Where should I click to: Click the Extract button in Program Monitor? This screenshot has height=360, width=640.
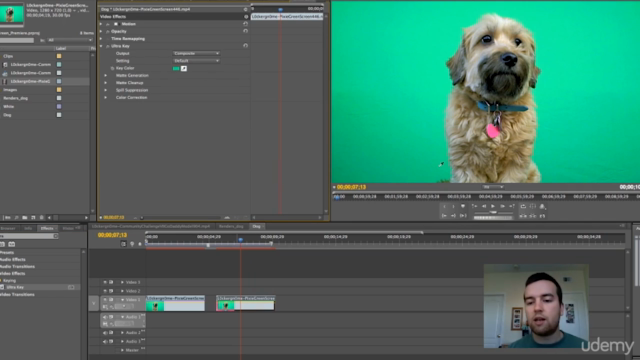point(533,216)
